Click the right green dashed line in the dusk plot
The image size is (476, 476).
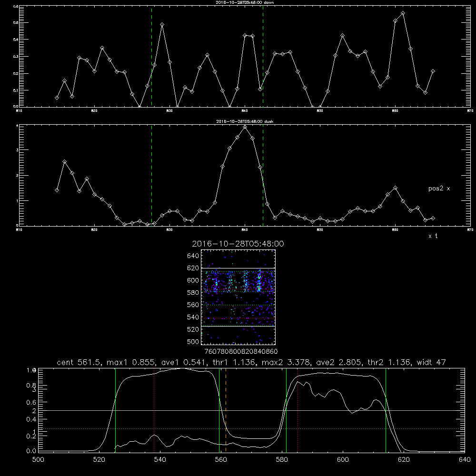point(263,176)
